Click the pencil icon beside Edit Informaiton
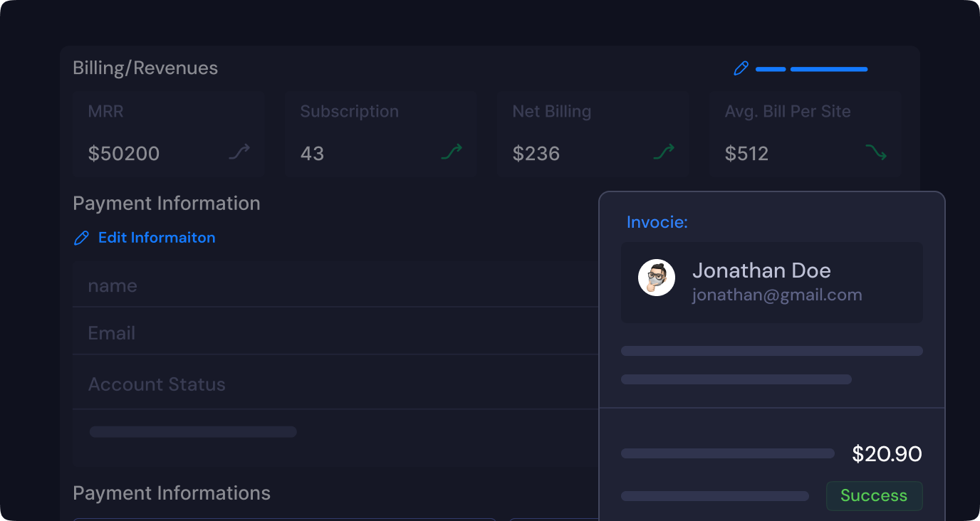The height and width of the screenshot is (521, 980). click(x=81, y=238)
